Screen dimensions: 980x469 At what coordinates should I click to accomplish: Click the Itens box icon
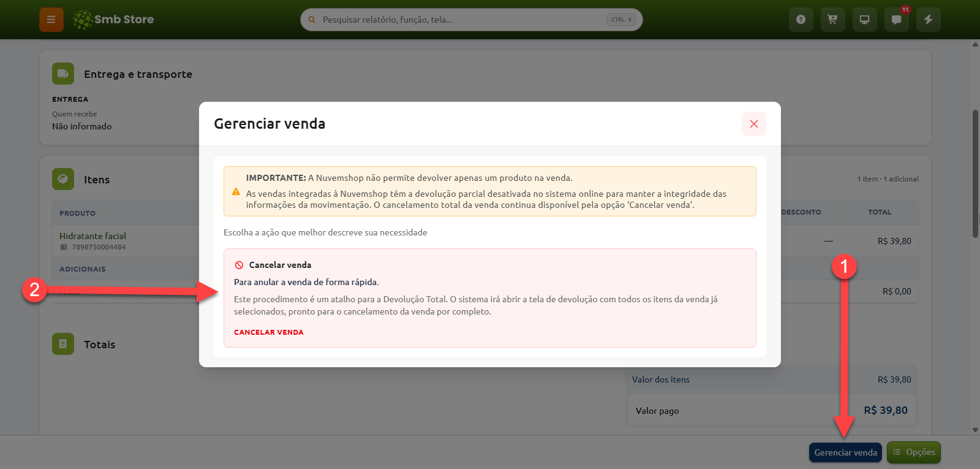[x=63, y=179]
